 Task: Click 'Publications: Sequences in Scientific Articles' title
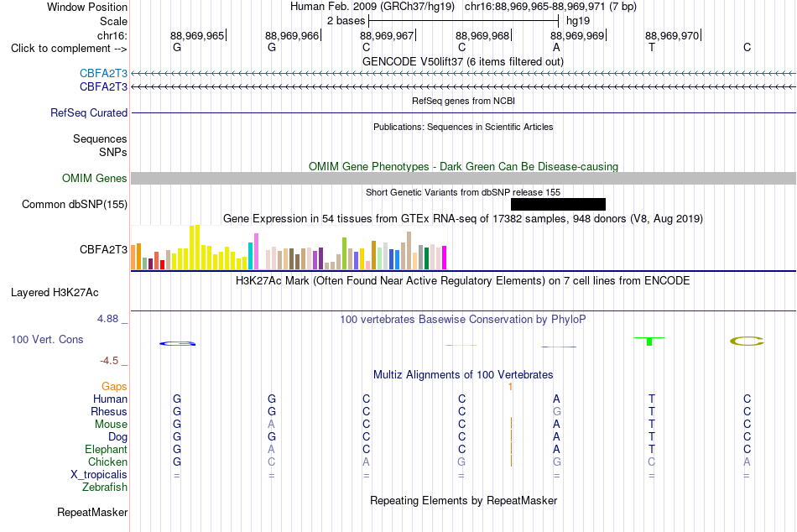click(x=463, y=127)
